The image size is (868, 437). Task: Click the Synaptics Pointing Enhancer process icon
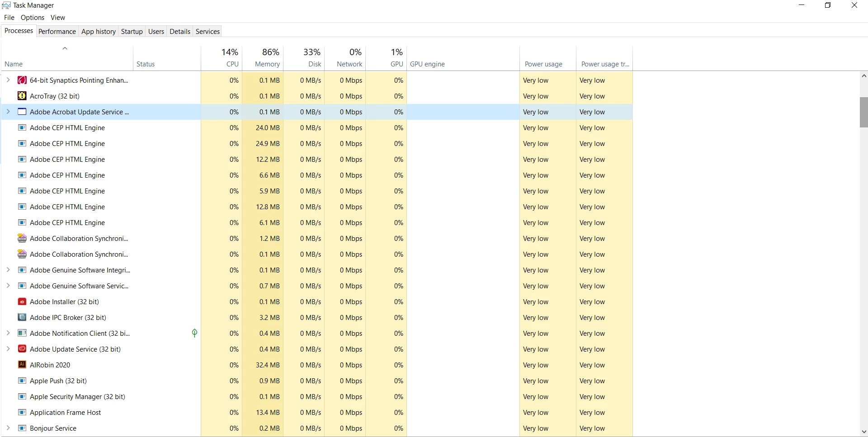(22, 80)
